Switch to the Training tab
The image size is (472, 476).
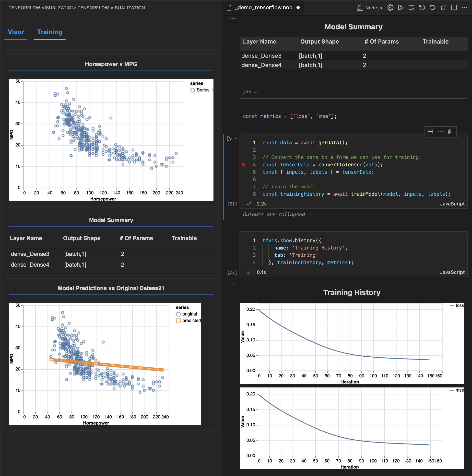point(49,32)
